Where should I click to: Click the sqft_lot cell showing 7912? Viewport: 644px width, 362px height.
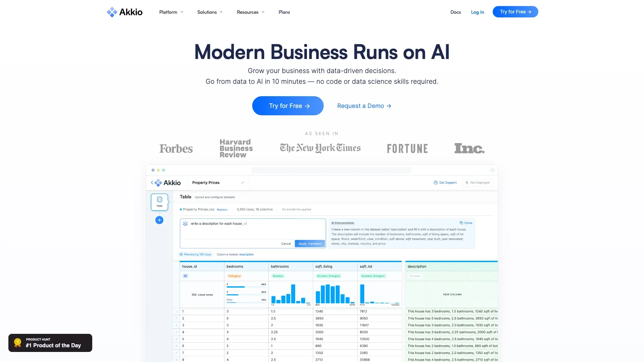click(x=380, y=311)
